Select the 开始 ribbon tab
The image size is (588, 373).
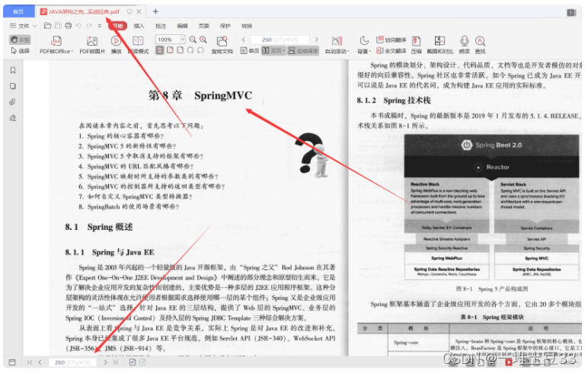click(x=118, y=26)
